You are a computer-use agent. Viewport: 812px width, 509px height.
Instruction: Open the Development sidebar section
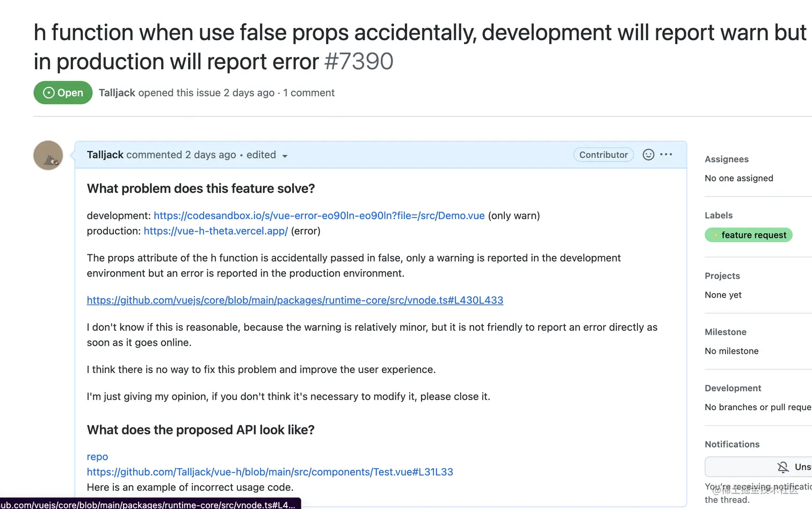[733, 388]
